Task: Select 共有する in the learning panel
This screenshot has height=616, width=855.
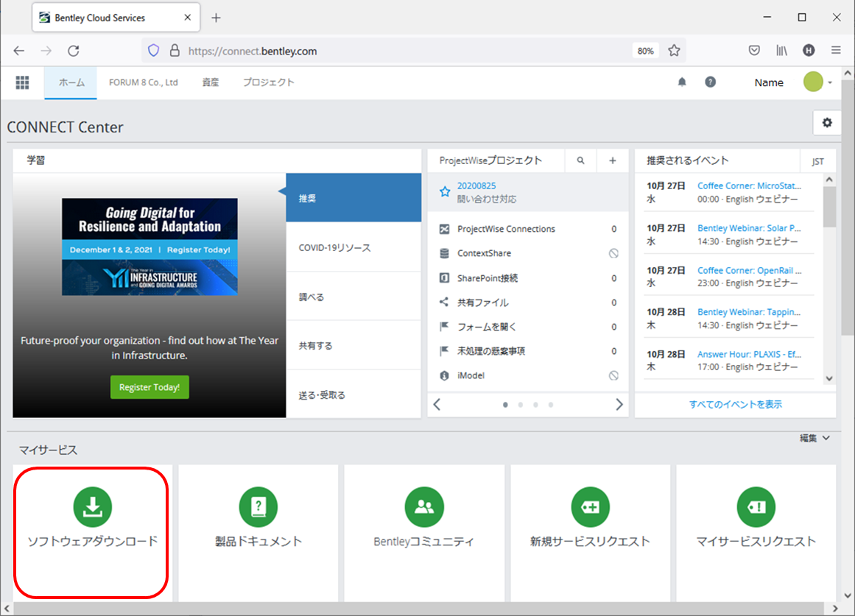Action: coord(353,346)
